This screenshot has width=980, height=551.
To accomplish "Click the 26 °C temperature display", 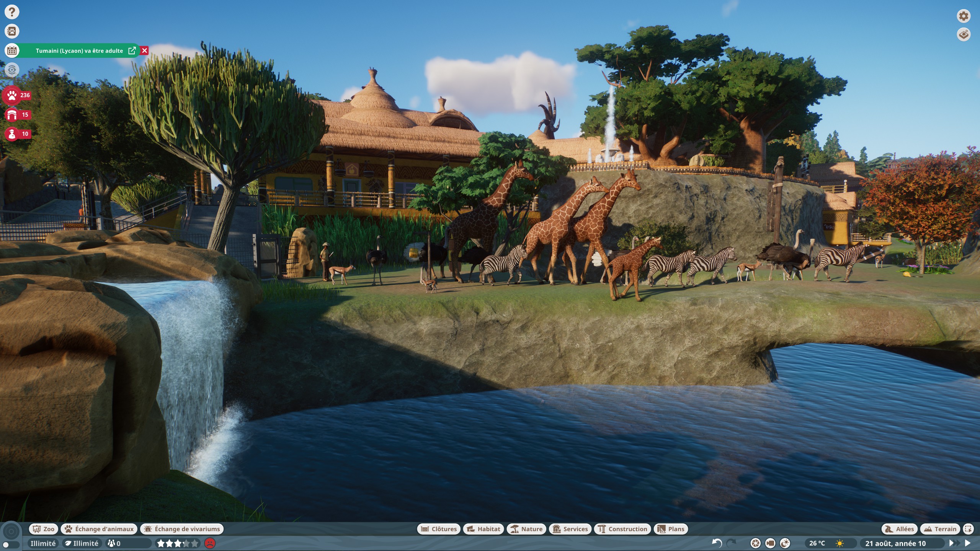I will pyautogui.click(x=817, y=543).
